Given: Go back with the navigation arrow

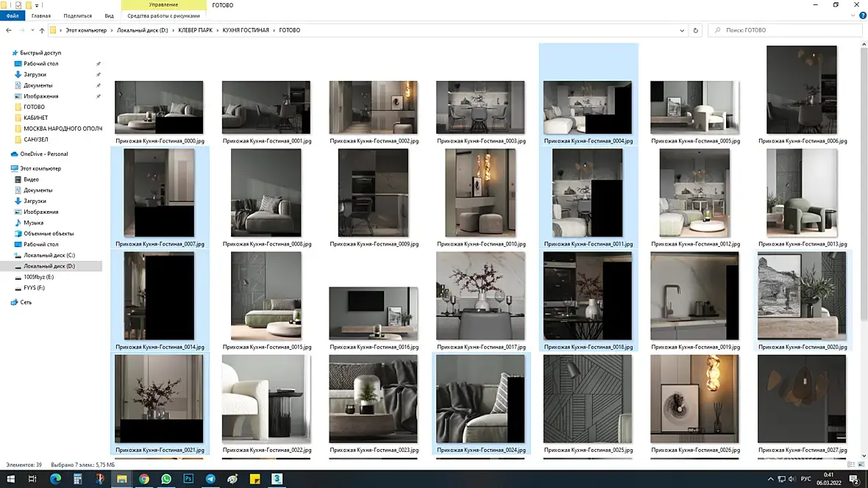Looking at the screenshot, I should coord(9,30).
